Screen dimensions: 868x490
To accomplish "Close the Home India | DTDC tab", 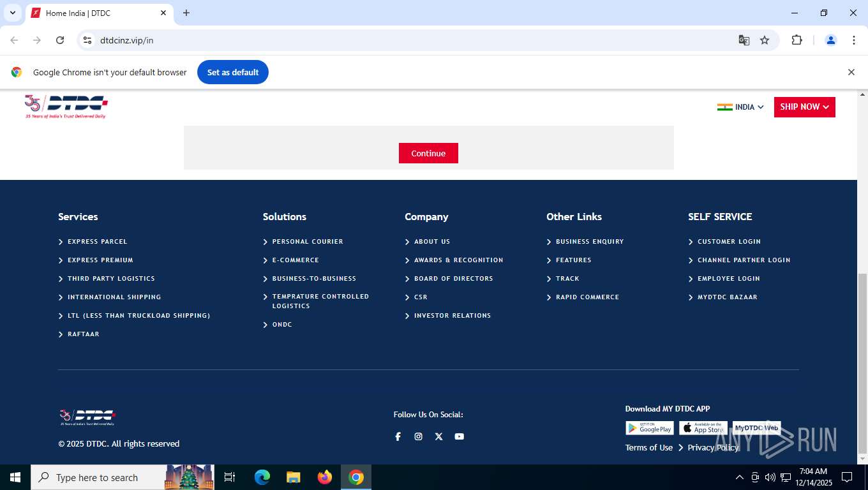I will point(163,13).
